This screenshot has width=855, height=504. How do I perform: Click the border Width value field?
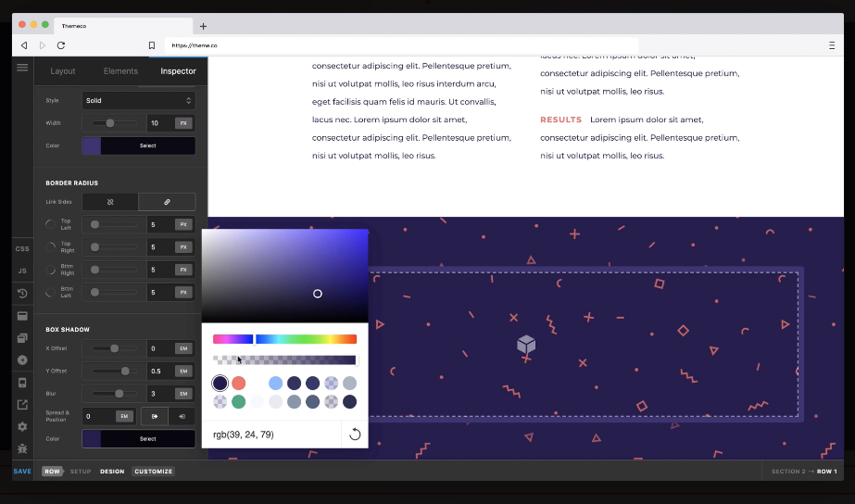(160, 123)
